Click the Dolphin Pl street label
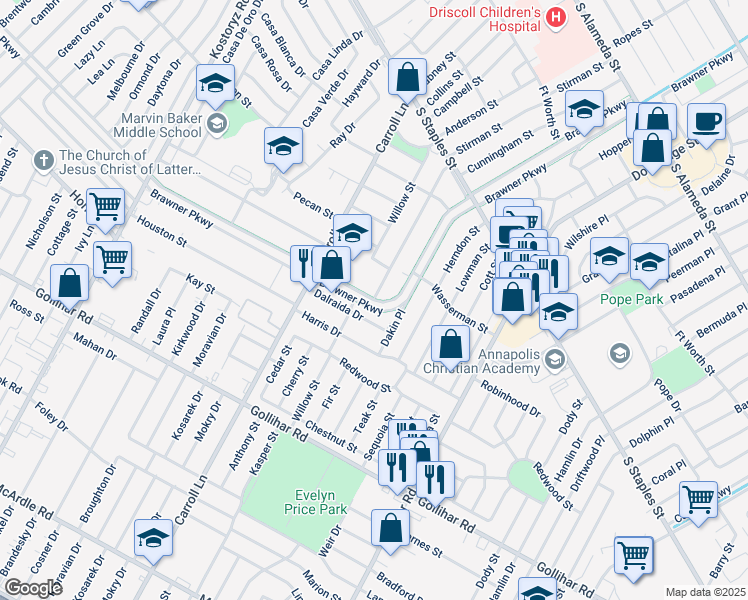Image resolution: width=748 pixels, height=600 pixels. 652,432
